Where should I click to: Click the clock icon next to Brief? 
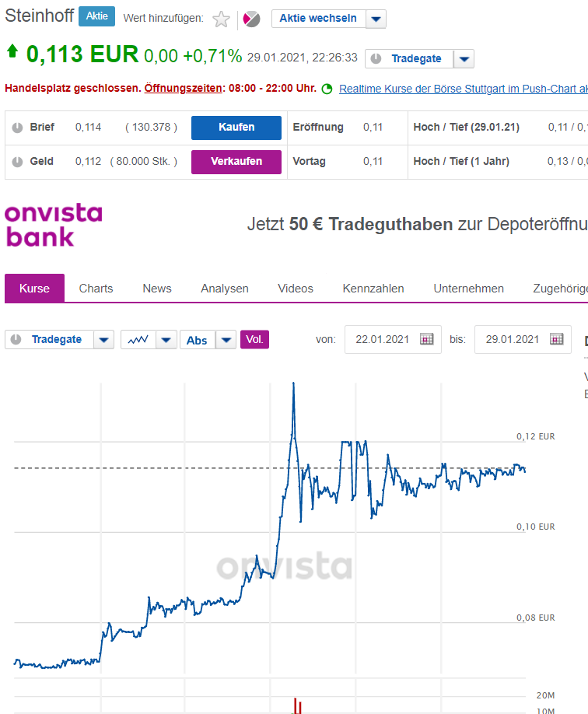17,128
